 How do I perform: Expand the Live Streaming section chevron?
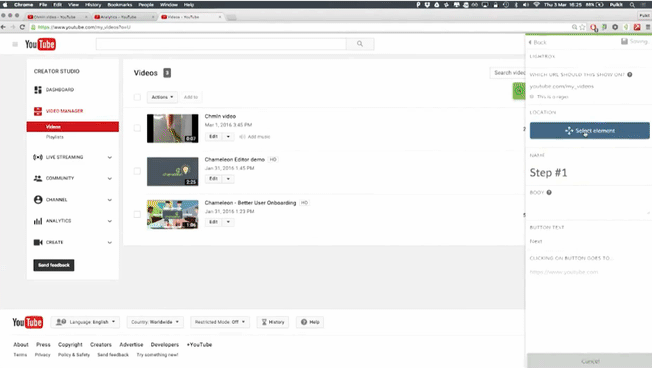pos(110,157)
